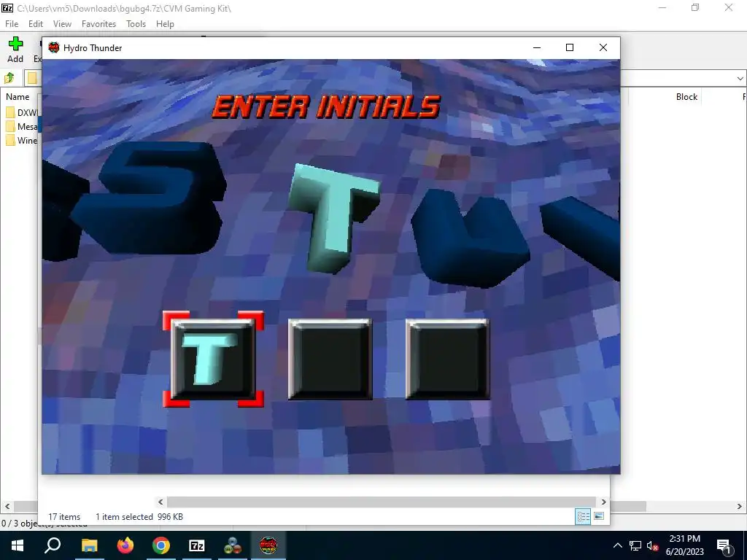The height and width of the screenshot is (560, 747).
Task: Click the Hydro Thunder taskbar icon
Action: pyautogui.click(x=268, y=545)
